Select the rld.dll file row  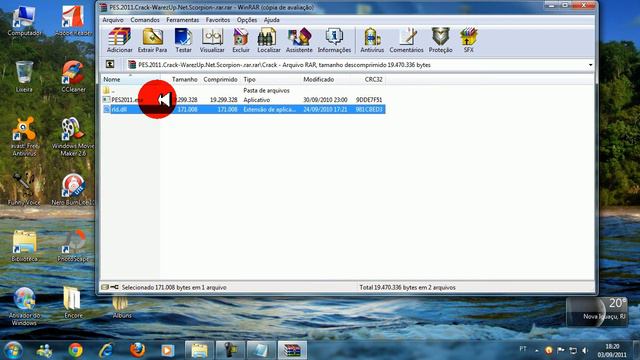click(243, 109)
